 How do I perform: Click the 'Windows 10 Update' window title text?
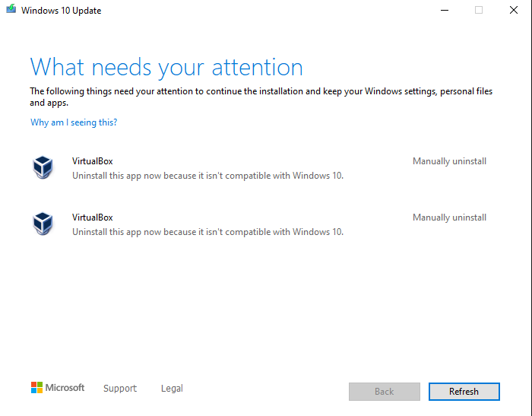pyautogui.click(x=61, y=11)
